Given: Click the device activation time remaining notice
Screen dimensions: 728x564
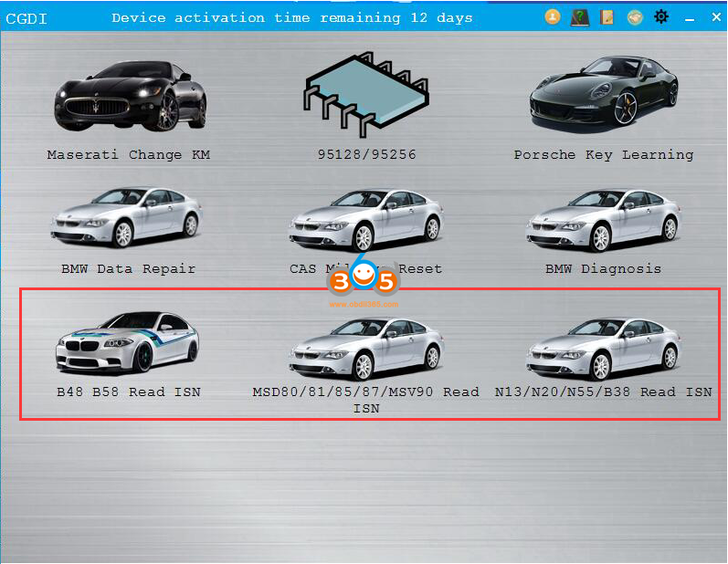Looking at the screenshot, I should (x=292, y=18).
